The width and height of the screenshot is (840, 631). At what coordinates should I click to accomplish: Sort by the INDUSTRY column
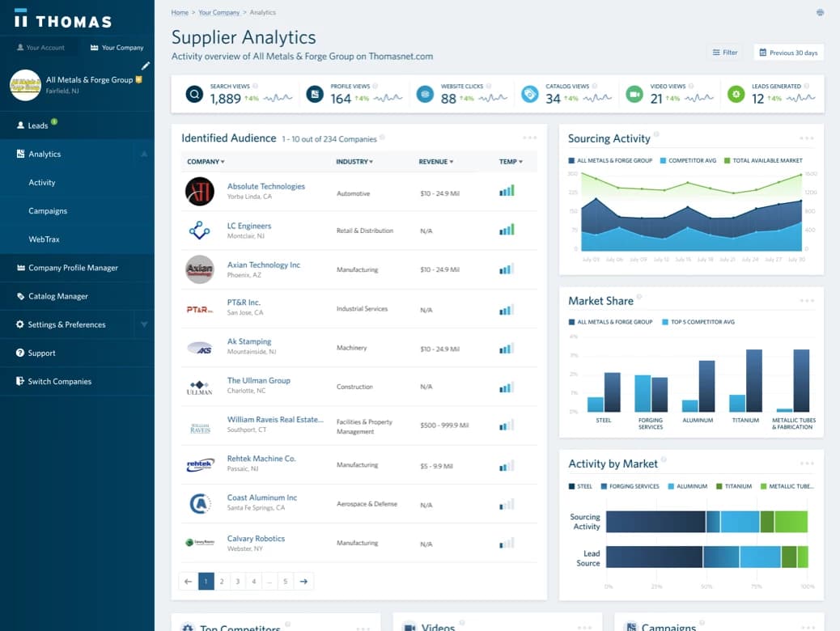point(354,162)
